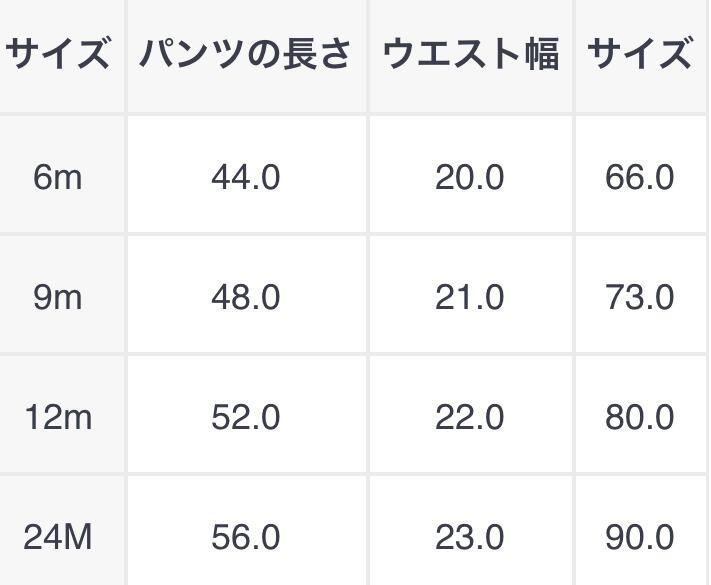Select the 56.0 pants length value
The image size is (711, 585).
(246, 537)
